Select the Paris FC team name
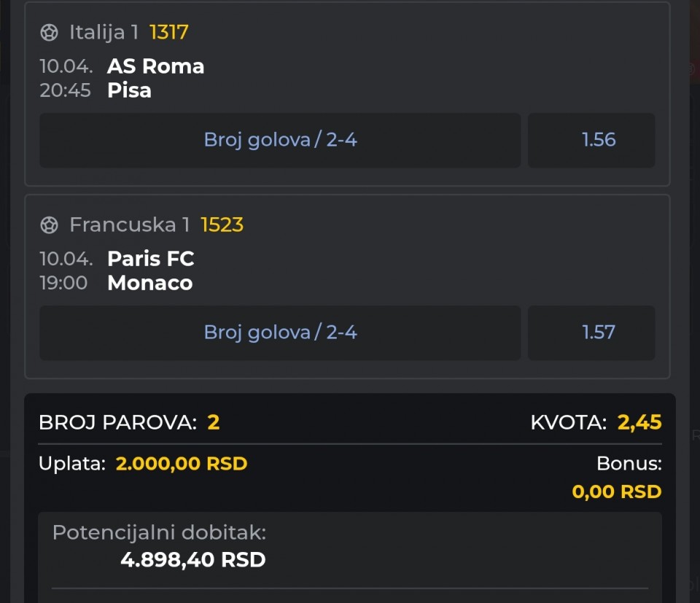The width and height of the screenshot is (700, 603). [x=150, y=259]
